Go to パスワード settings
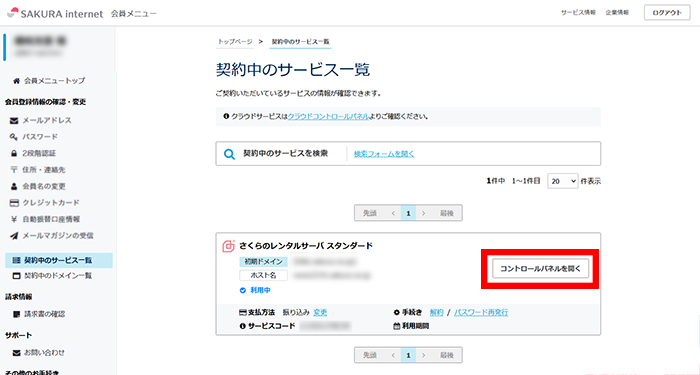Viewport: 700px width, 375px height. pyautogui.click(x=40, y=137)
